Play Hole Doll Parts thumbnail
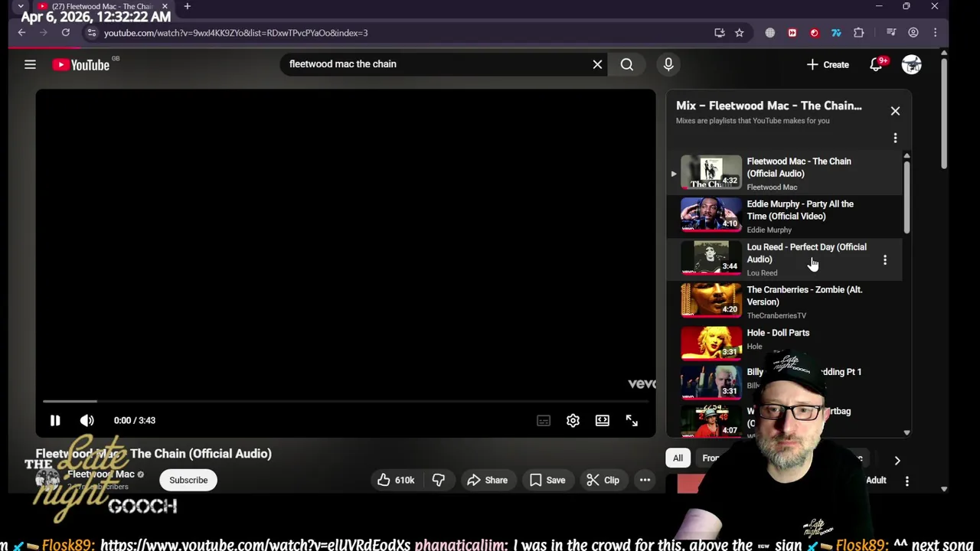 (711, 343)
